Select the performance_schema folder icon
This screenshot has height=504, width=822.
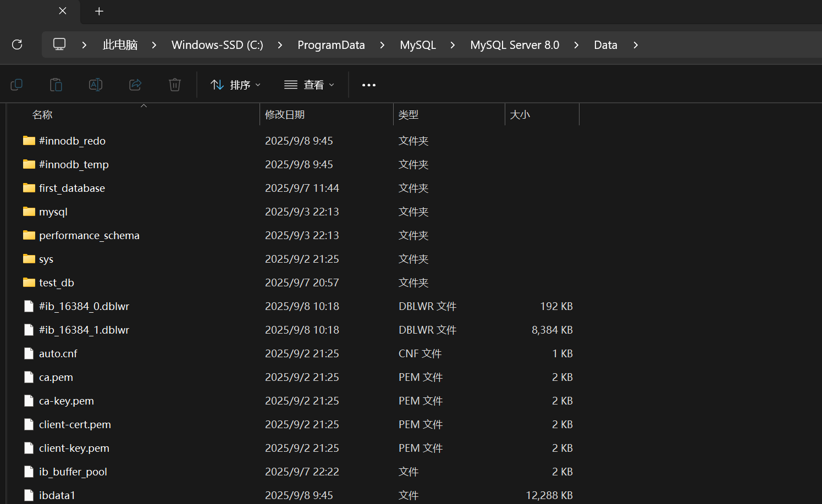point(29,235)
